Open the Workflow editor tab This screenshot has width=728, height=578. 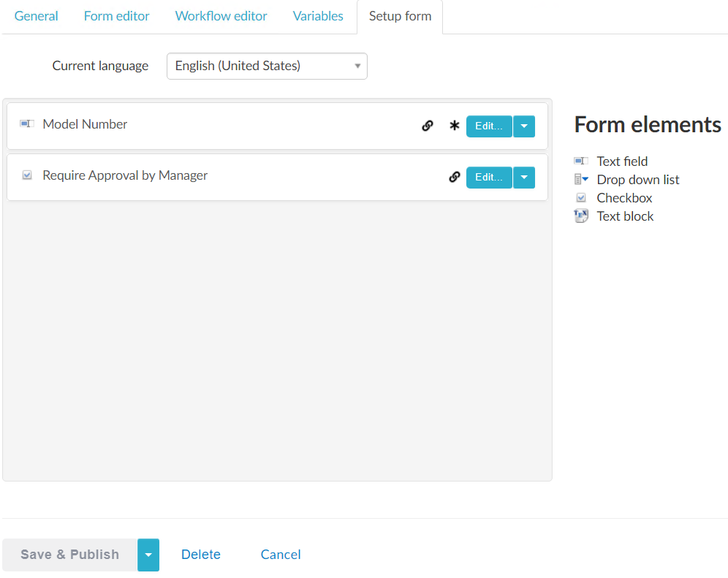point(221,16)
